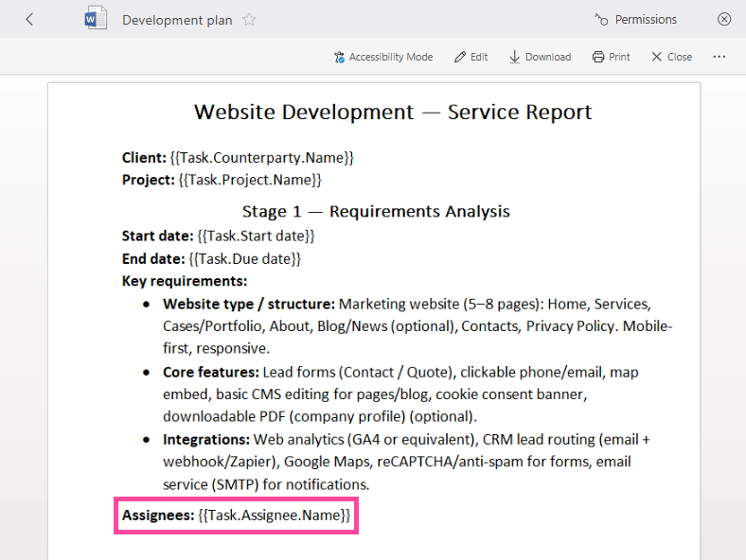Open the more options ellipsis menu
Viewport: 746px width, 560px height.
(x=719, y=57)
